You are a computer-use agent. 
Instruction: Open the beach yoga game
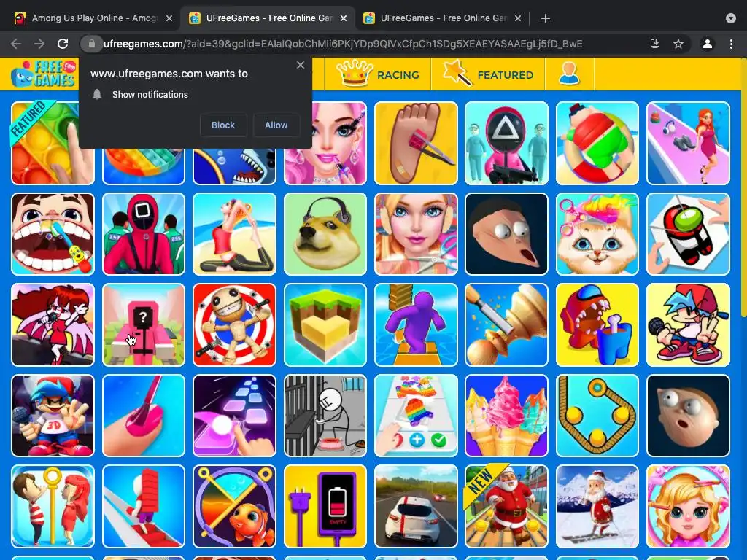[x=234, y=234]
